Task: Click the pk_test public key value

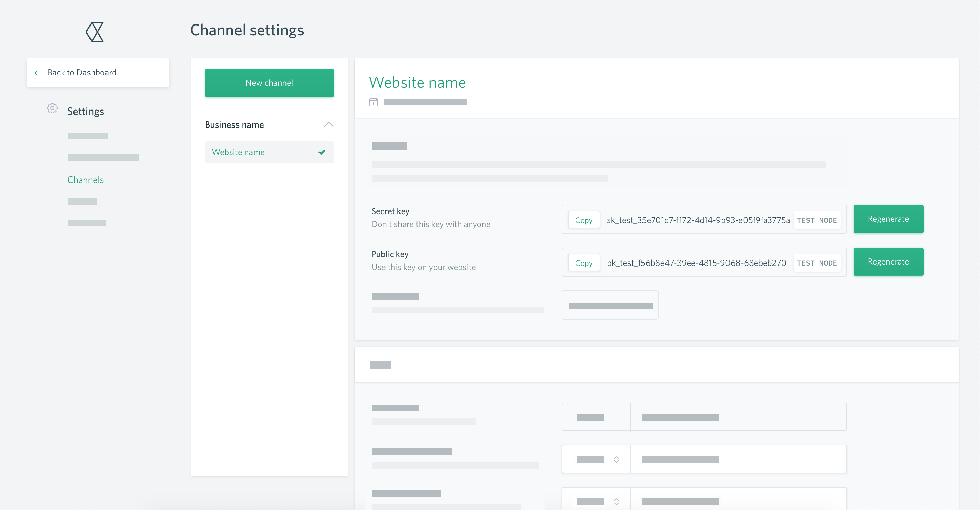Action: pyautogui.click(x=699, y=263)
